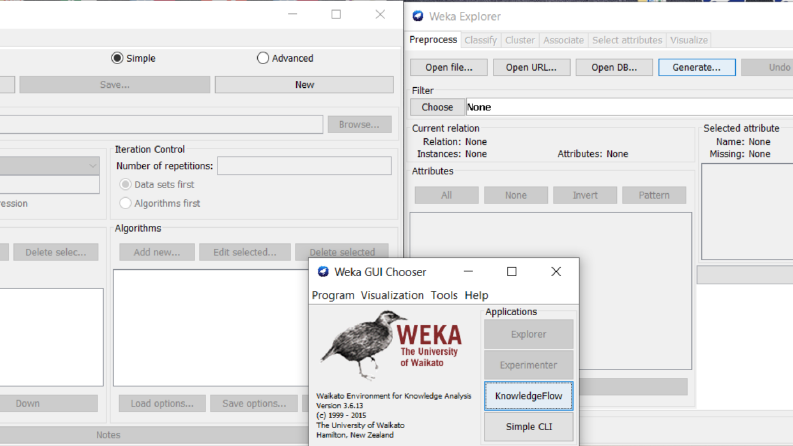Click the Load options... button
The height and width of the screenshot is (446, 793).
pyautogui.click(x=162, y=404)
